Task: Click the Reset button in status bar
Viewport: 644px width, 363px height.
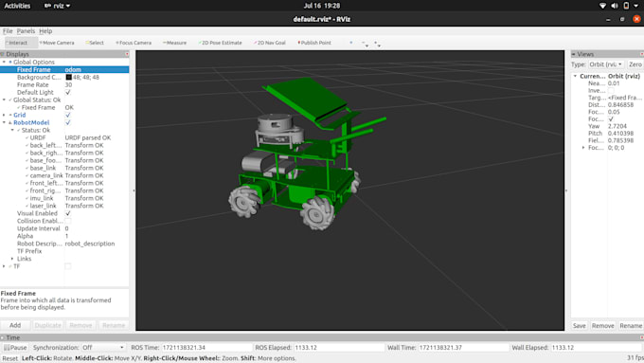Action: coord(9,358)
